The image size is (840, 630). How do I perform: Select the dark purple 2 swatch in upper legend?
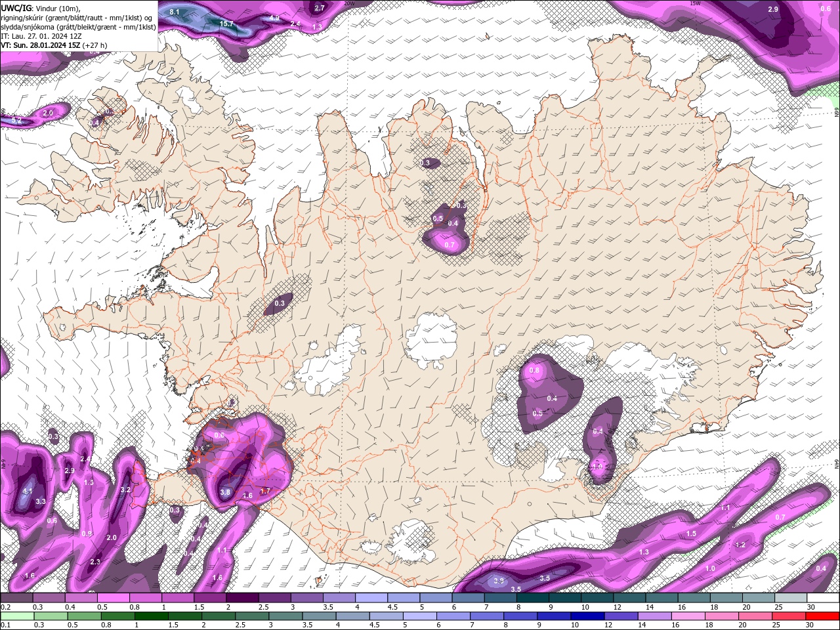point(242,598)
